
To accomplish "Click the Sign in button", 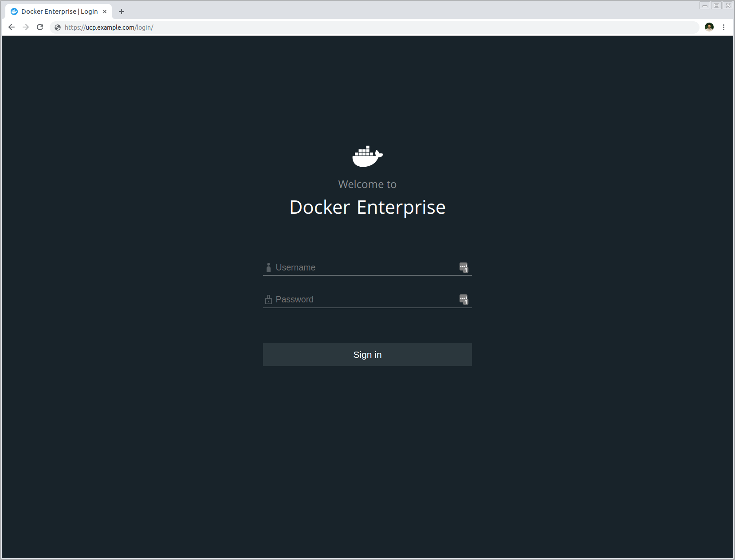I will 367,354.
